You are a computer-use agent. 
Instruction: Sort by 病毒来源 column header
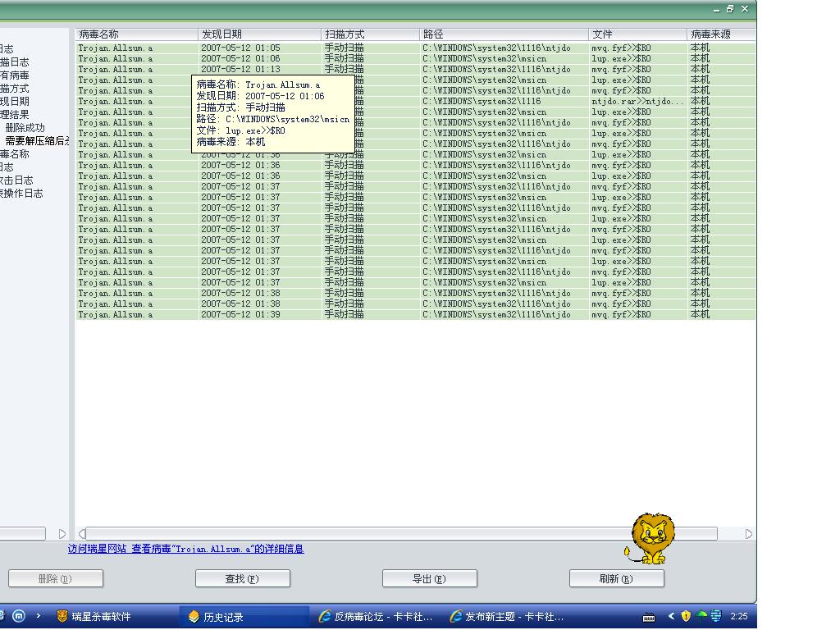[721, 34]
